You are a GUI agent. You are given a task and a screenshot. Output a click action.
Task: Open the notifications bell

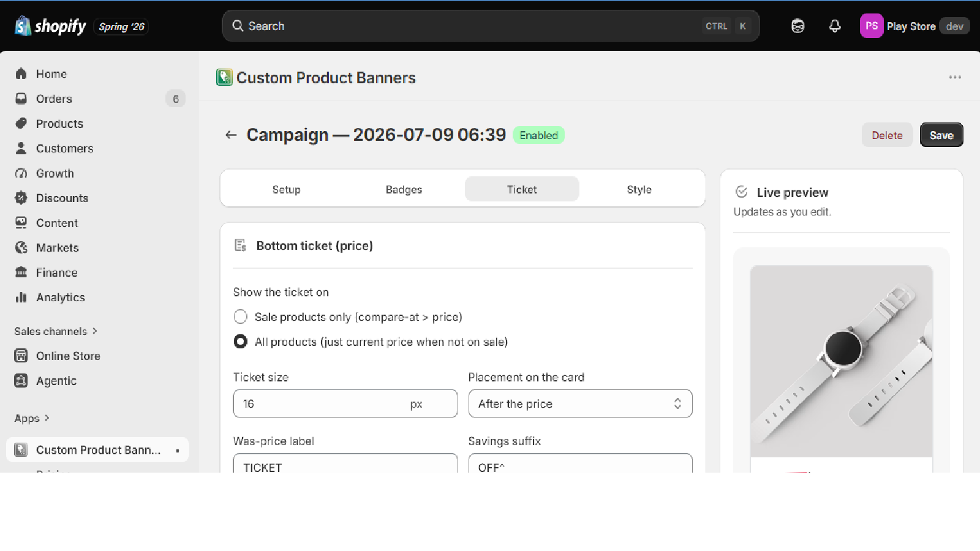[835, 26]
